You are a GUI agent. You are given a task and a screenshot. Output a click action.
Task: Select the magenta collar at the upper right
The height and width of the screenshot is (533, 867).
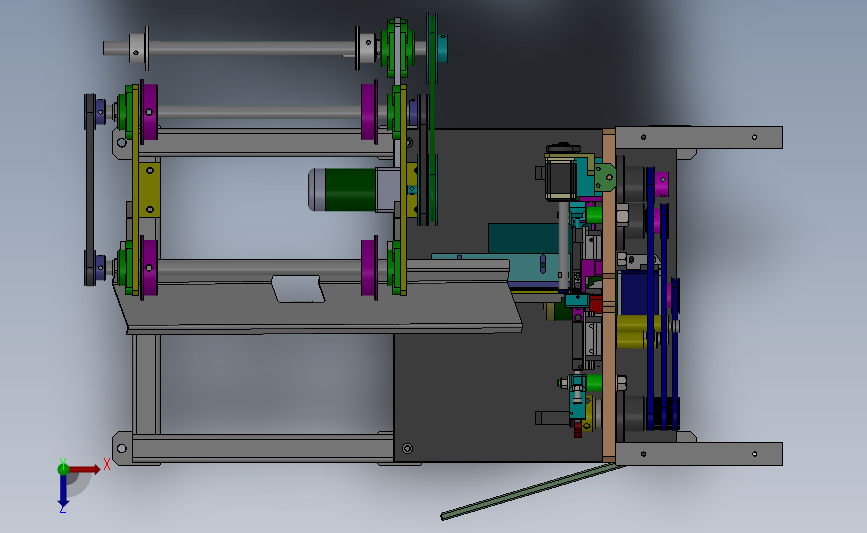coord(661,184)
